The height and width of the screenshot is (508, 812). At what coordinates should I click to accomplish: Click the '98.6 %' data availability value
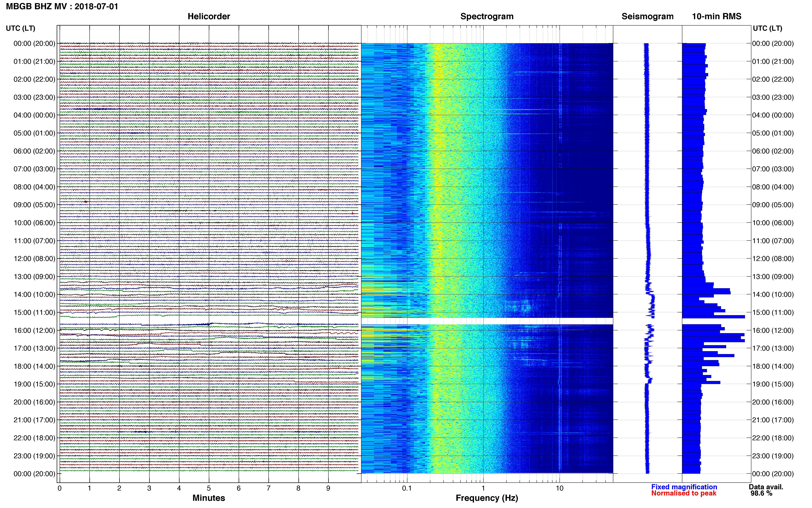pyautogui.click(x=762, y=493)
